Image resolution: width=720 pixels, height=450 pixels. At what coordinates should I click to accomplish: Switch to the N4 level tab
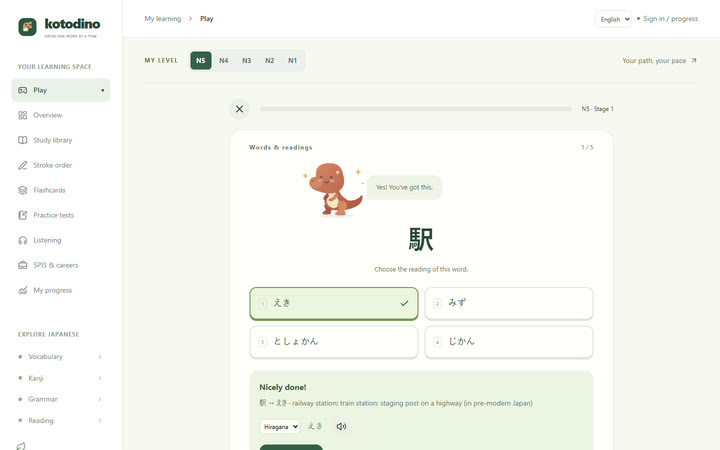tap(224, 61)
